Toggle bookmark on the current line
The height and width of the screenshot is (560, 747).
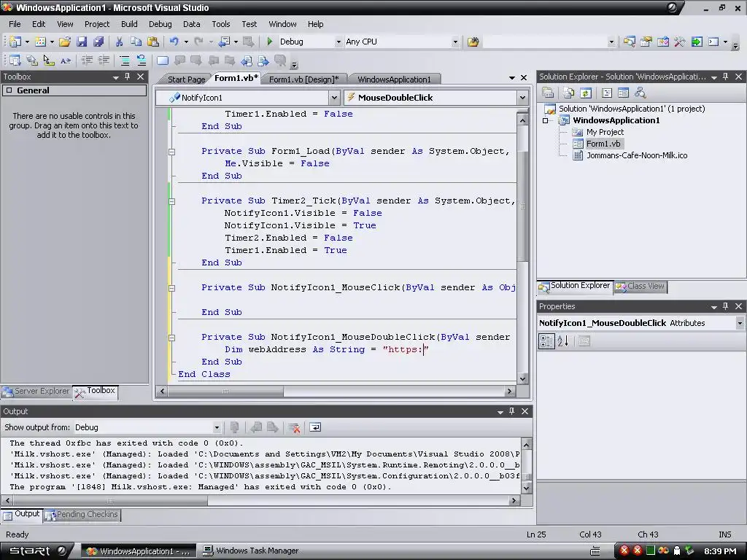pyautogui.click(x=163, y=61)
